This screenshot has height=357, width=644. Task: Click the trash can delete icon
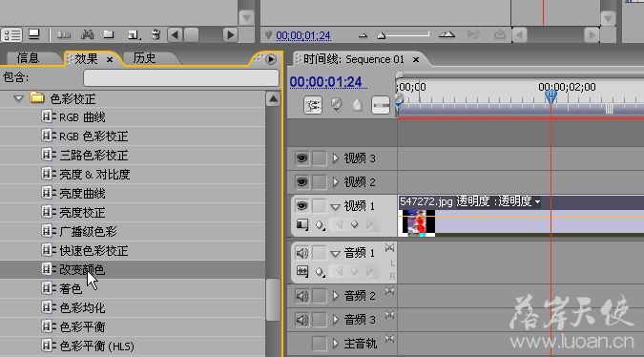156,35
